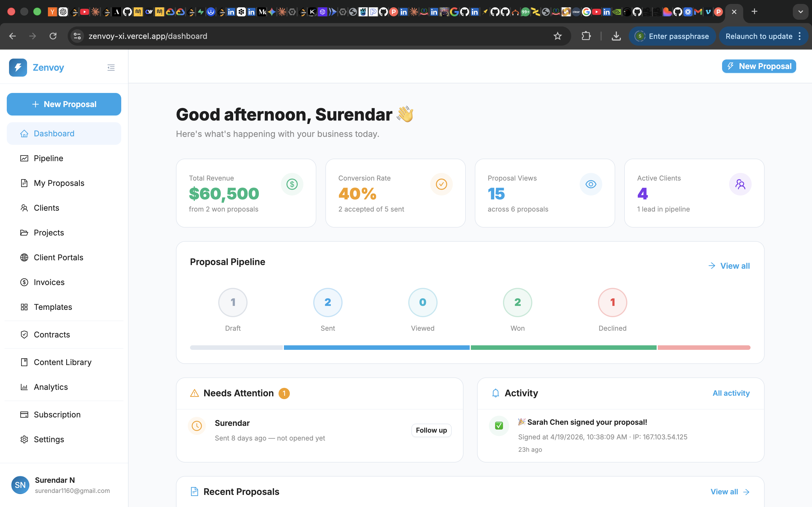Click the Active Clients people icon

coord(740,184)
